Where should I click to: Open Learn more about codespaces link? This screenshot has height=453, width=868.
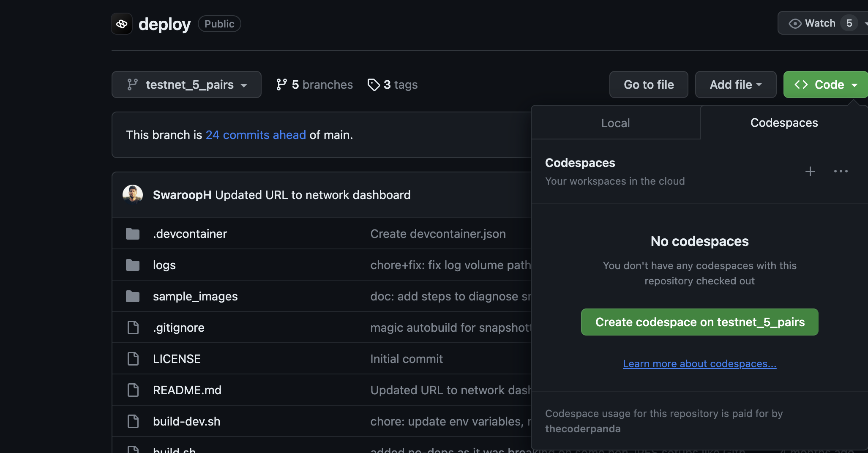tap(700, 364)
